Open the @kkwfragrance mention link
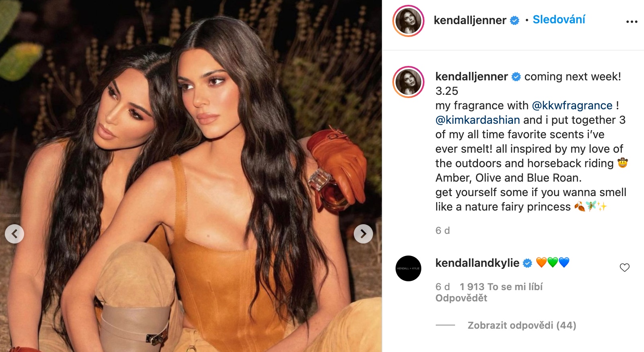 click(x=572, y=105)
